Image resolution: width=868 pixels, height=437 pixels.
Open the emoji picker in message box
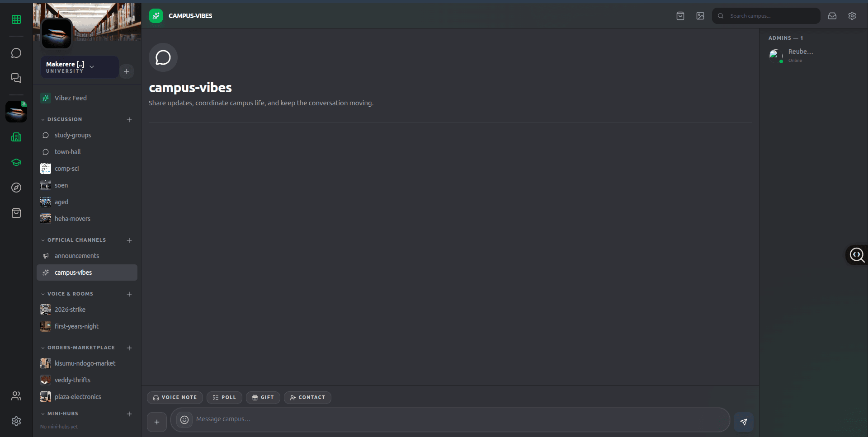click(x=184, y=420)
